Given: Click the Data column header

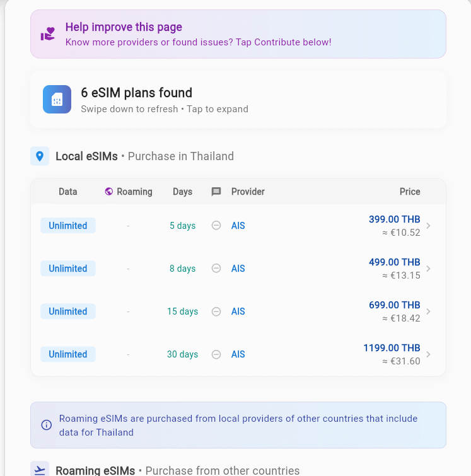Looking at the screenshot, I should pos(67,192).
